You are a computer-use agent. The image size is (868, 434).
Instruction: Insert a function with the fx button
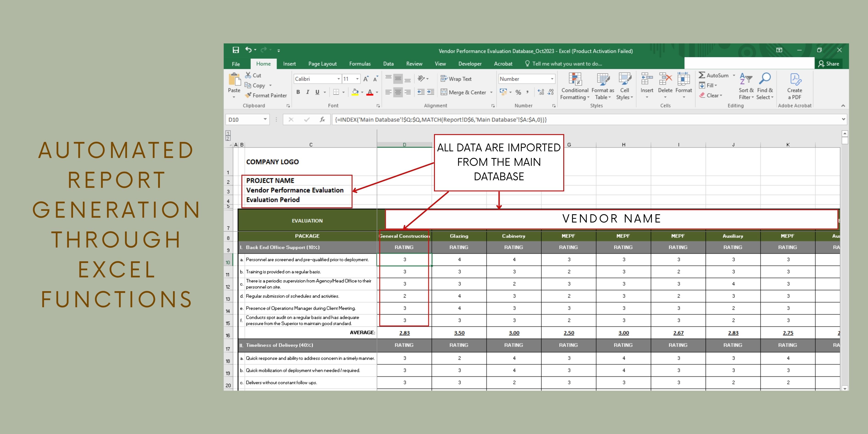coord(322,119)
